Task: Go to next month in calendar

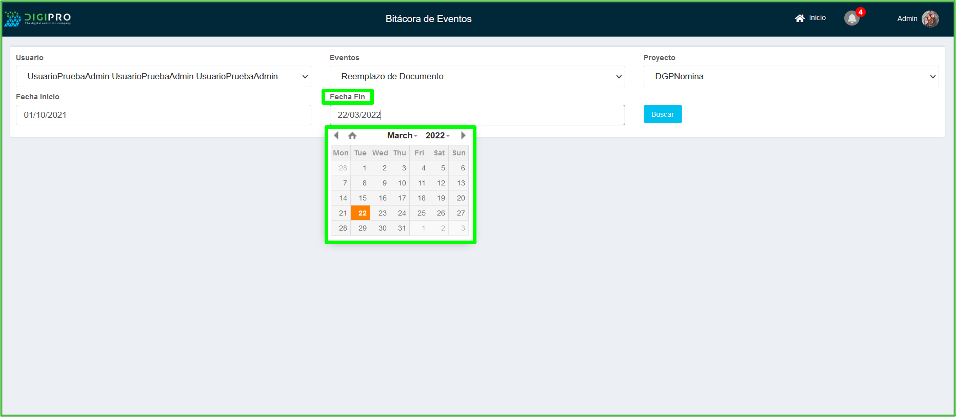Action: tap(463, 135)
